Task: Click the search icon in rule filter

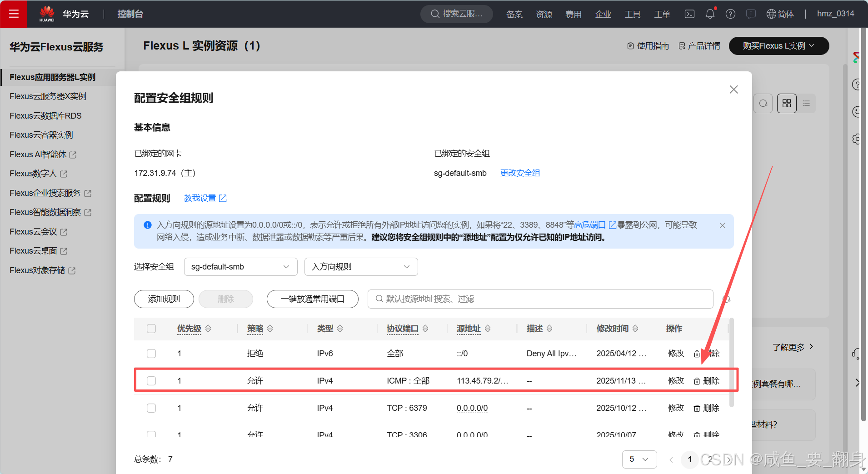Action: pos(379,299)
